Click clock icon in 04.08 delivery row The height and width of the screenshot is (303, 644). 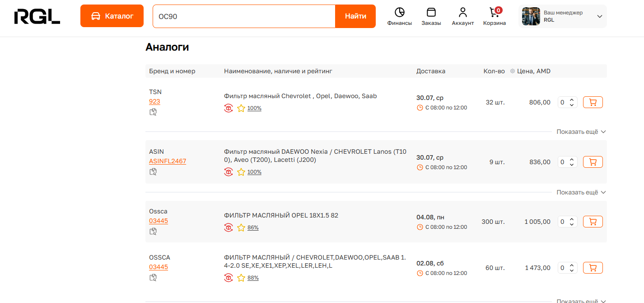click(x=420, y=227)
